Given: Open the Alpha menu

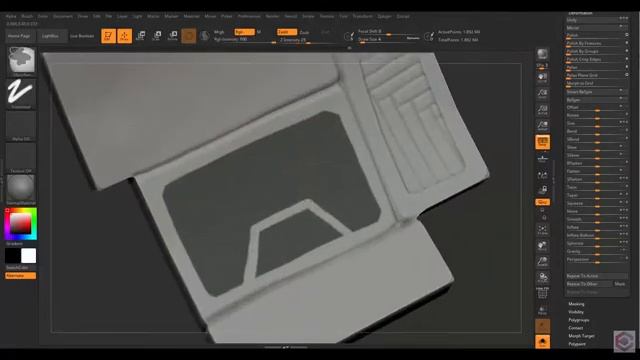Looking at the screenshot, I should (11, 16).
